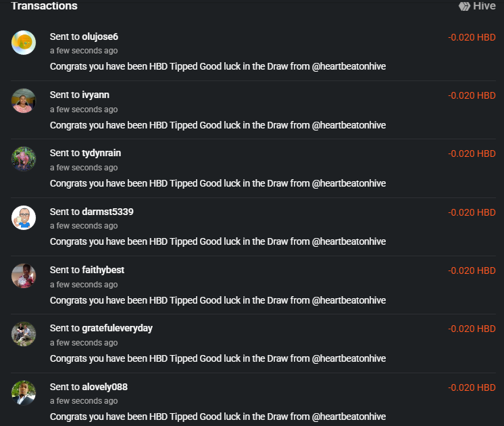Open olujose6's profile avatar

click(x=24, y=43)
